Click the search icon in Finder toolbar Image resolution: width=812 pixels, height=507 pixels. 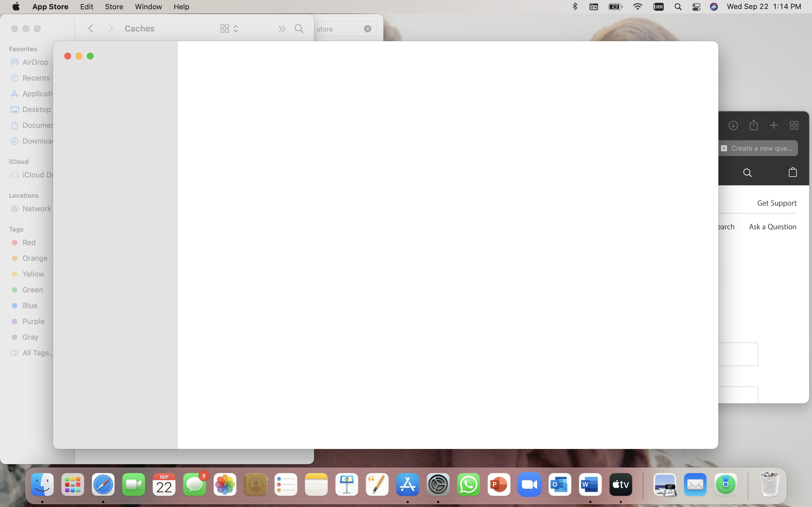[x=299, y=28]
